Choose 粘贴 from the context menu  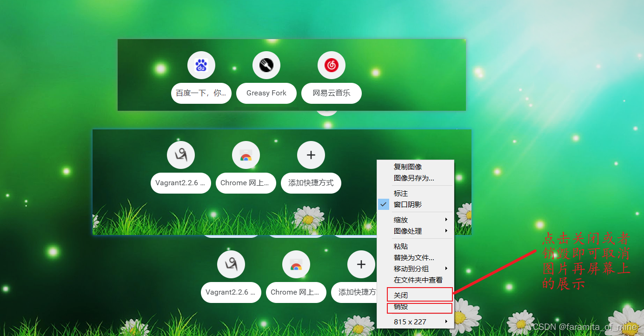coord(415,246)
